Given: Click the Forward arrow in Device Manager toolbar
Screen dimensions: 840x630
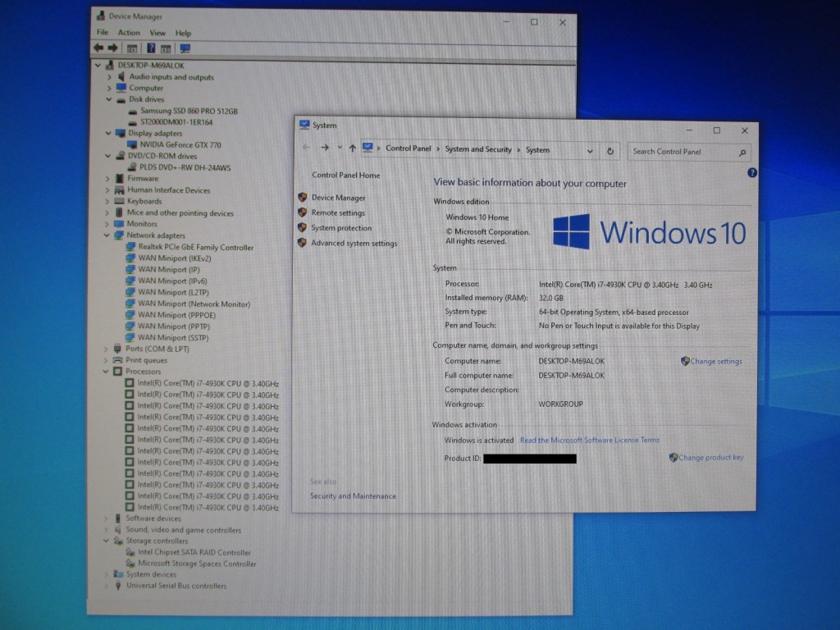Looking at the screenshot, I should tap(112, 48).
